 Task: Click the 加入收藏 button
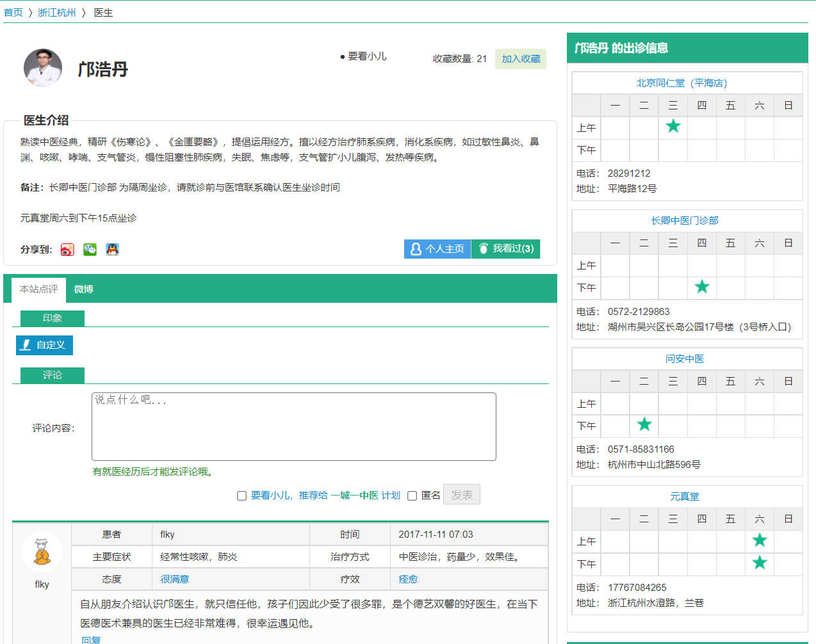(521, 59)
